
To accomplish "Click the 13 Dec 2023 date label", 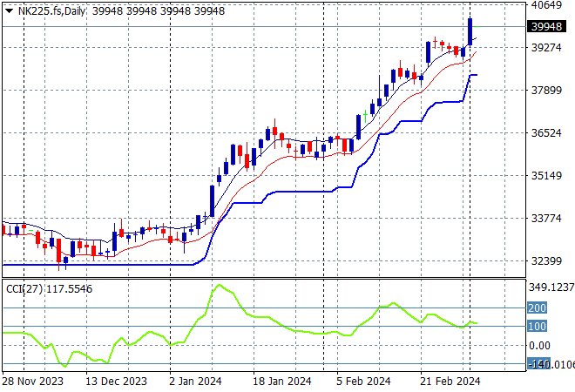I will click(x=115, y=382).
